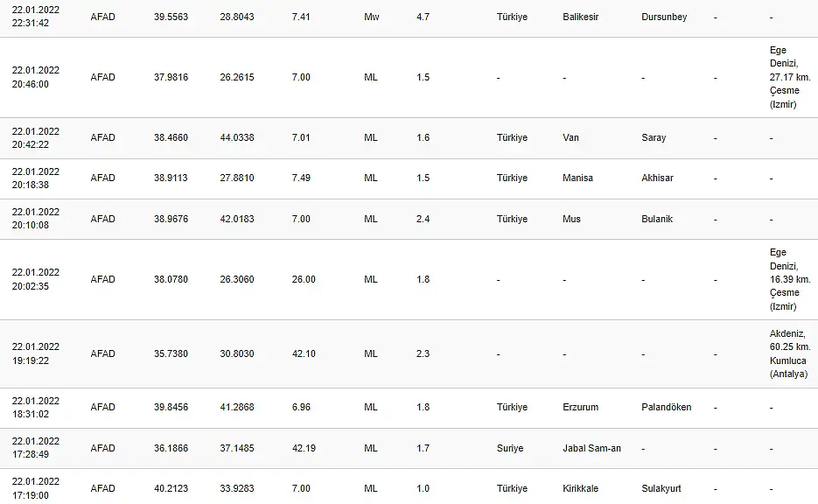
Task: Click the Ege Denizi 16.39 km location text
Action: click(790, 280)
